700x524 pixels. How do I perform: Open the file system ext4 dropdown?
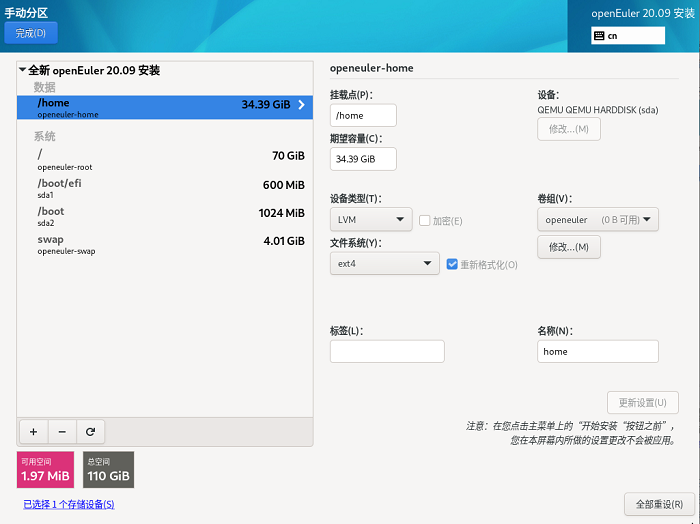384,264
